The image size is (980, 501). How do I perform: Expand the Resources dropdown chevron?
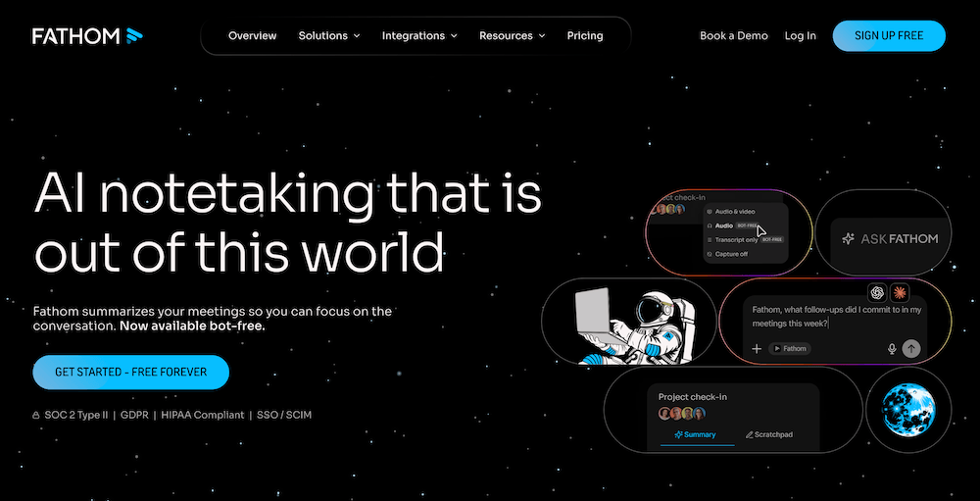pos(542,36)
